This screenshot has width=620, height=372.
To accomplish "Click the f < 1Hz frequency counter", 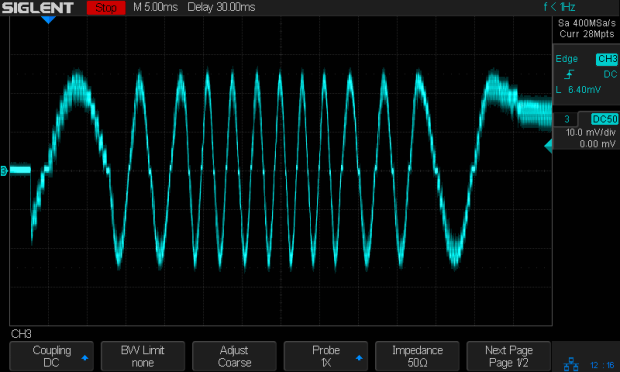I will [x=559, y=7].
